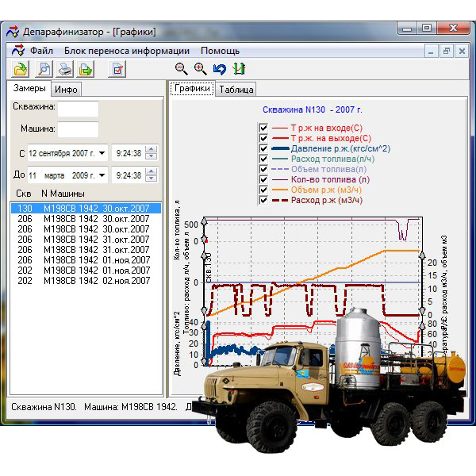Switch to the 'Инфо' tab
The height and width of the screenshot is (476, 476).
click(x=67, y=90)
